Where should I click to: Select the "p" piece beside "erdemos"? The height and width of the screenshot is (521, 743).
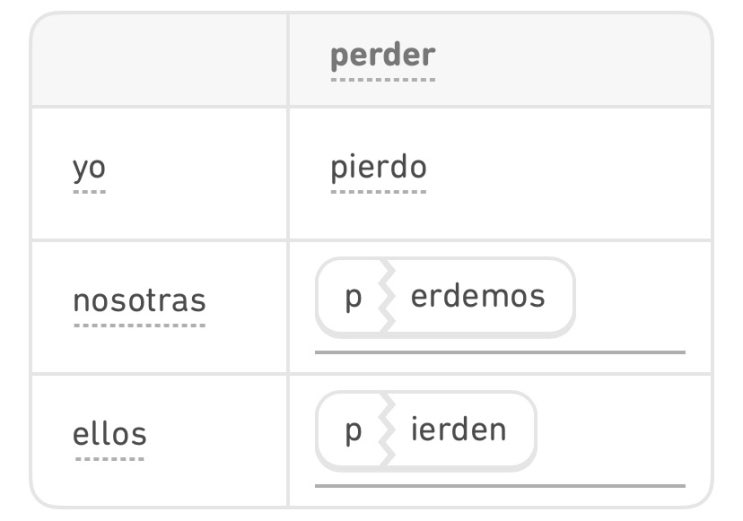point(352,298)
